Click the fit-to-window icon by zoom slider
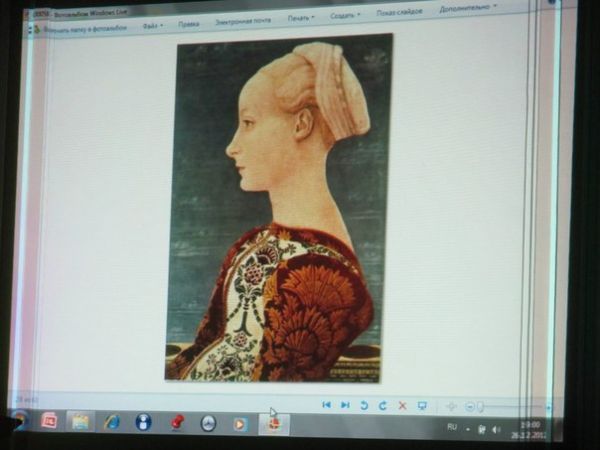 tap(452, 406)
